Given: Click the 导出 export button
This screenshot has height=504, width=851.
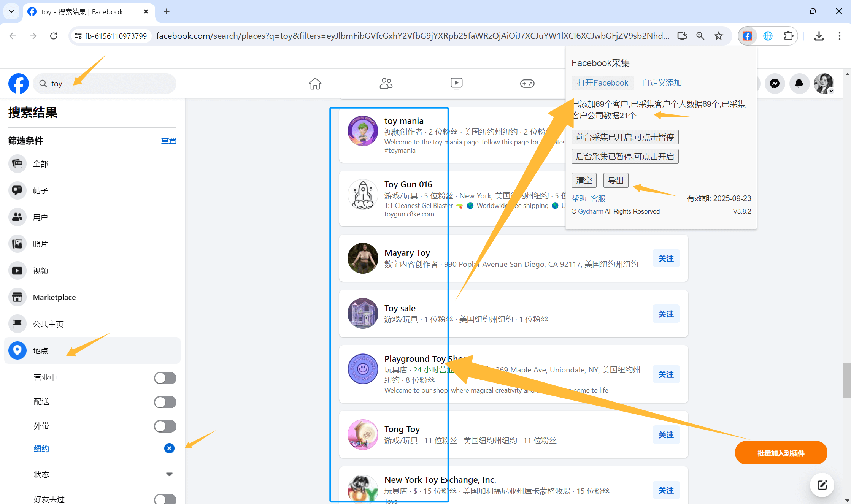Looking at the screenshot, I should pyautogui.click(x=616, y=180).
